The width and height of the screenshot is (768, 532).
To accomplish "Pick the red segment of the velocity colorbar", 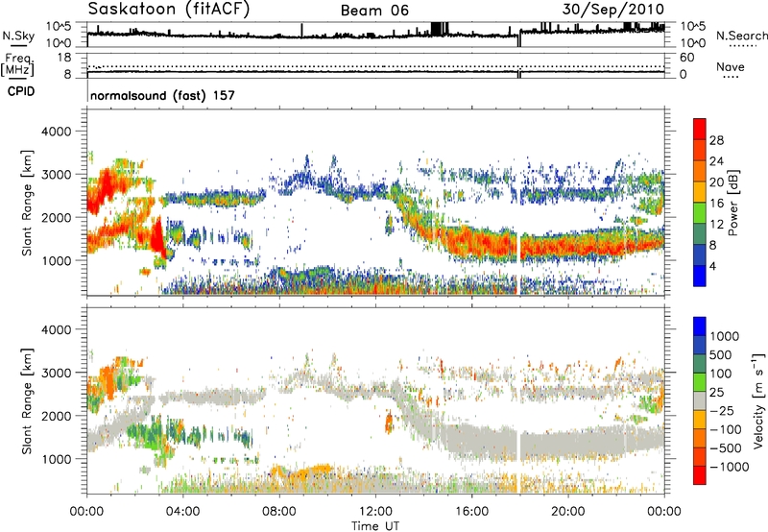I will click(x=700, y=475).
